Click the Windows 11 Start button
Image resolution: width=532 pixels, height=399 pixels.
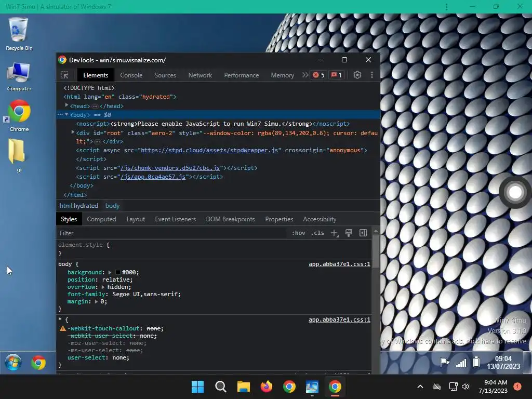(197, 387)
